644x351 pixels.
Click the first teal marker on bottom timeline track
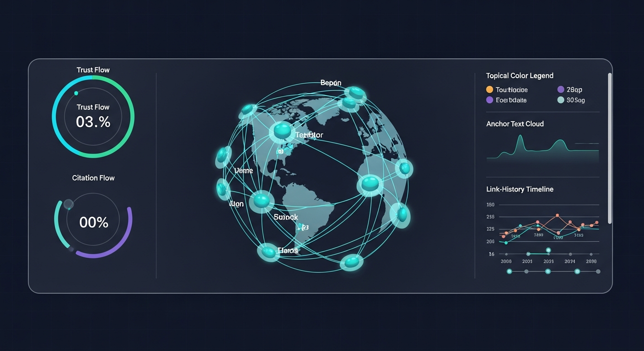pos(510,271)
